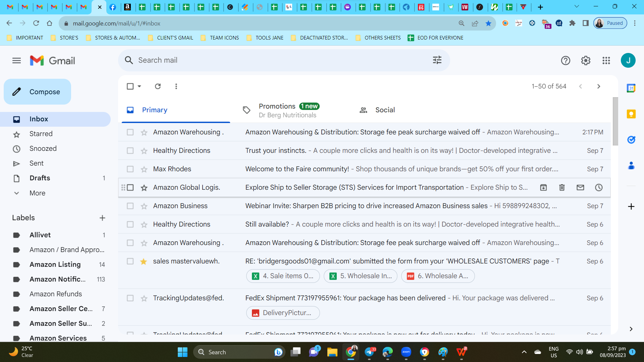This screenshot has height=362, width=644.
Task: Switch to the Primary tab
Action: pyautogui.click(x=176, y=110)
